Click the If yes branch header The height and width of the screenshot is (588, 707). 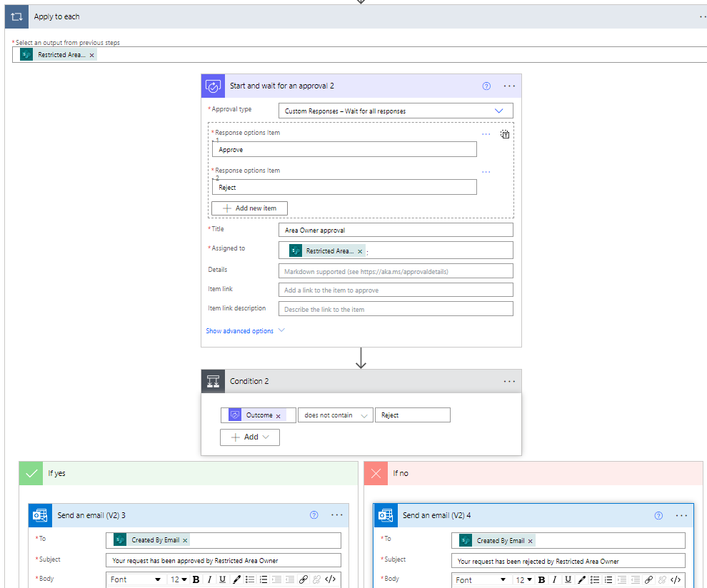pos(189,473)
